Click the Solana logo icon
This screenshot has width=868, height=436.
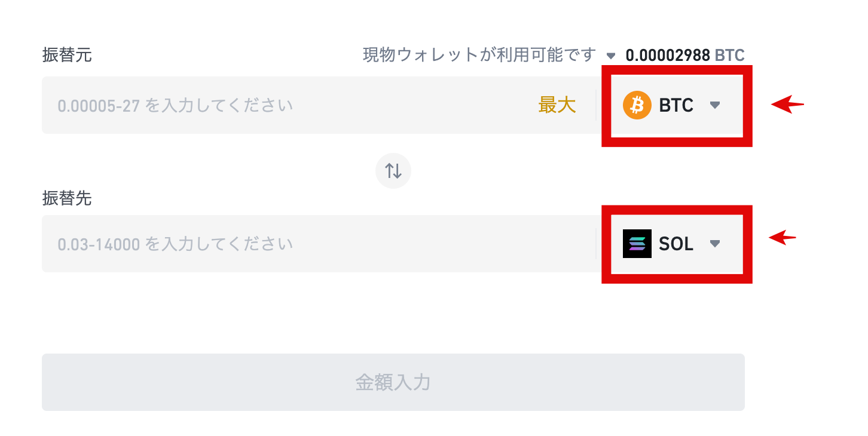[637, 244]
